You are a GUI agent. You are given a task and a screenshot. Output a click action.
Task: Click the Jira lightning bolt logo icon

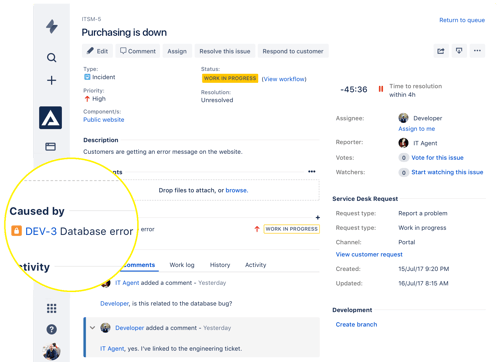pyautogui.click(x=51, y=26)
